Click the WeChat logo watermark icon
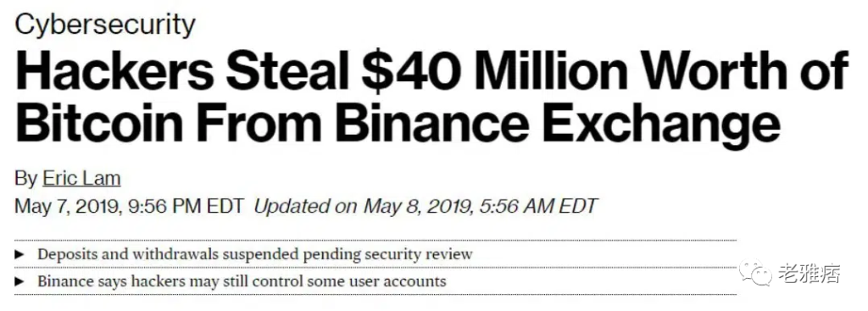The width and height of the screenshot is (868, 311). (754, 273)
